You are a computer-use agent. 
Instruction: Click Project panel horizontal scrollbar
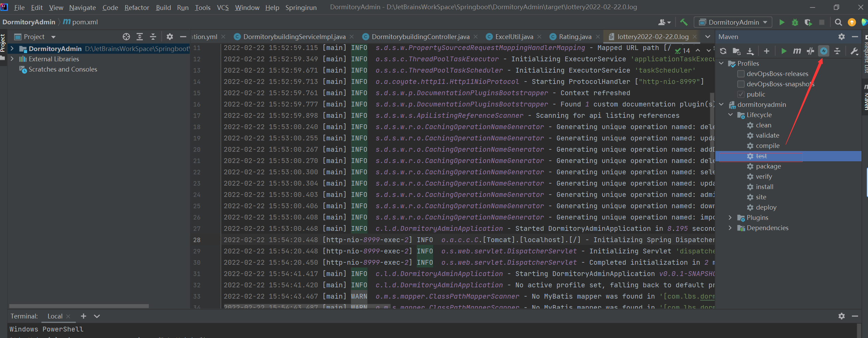point(79,306)
